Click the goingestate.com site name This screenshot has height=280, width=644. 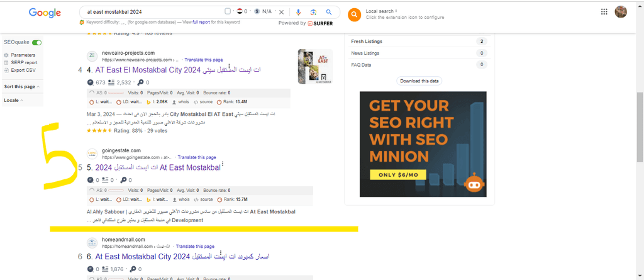tap(121, 150)
